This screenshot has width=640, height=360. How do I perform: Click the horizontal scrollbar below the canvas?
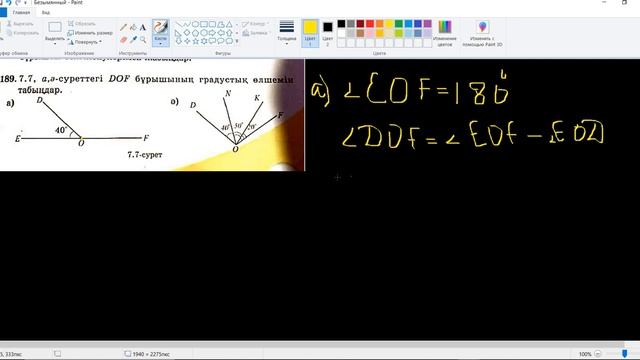pyautogui.click(x=312, y=344)
